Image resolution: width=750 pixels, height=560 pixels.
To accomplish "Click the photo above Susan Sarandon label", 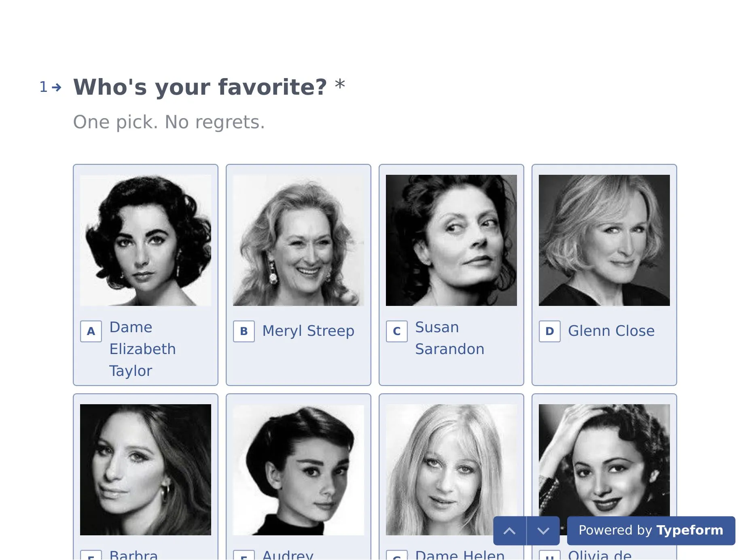I will (451, 240).
